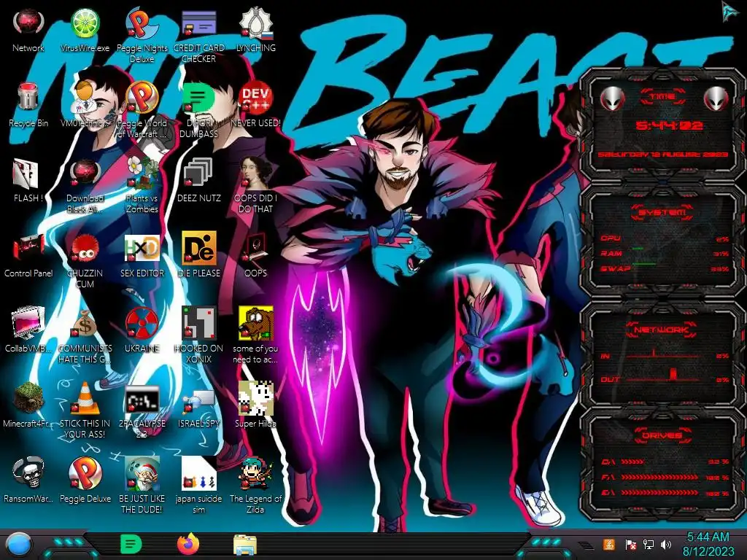Open the Peggle Deluxe shortcut

(85, 472)
